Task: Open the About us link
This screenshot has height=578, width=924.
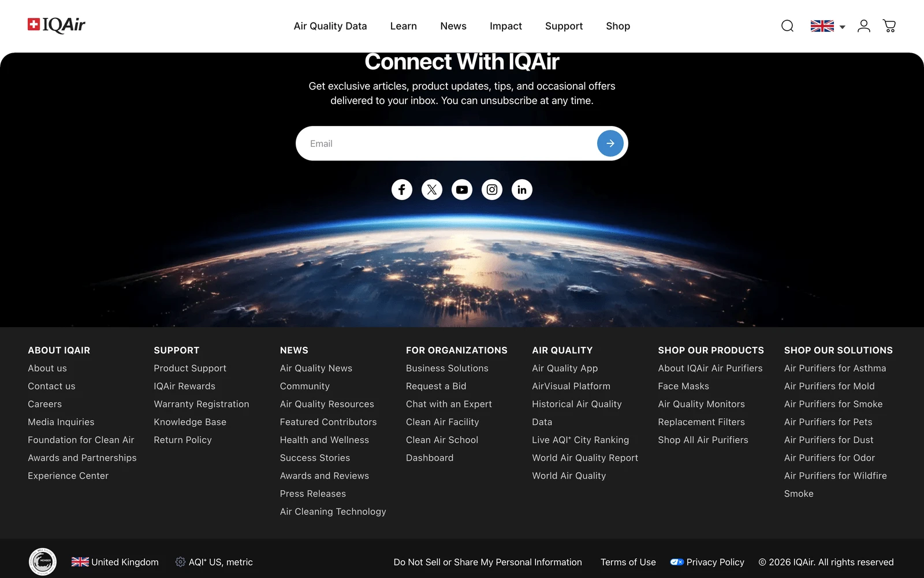Action: [47, 368]
